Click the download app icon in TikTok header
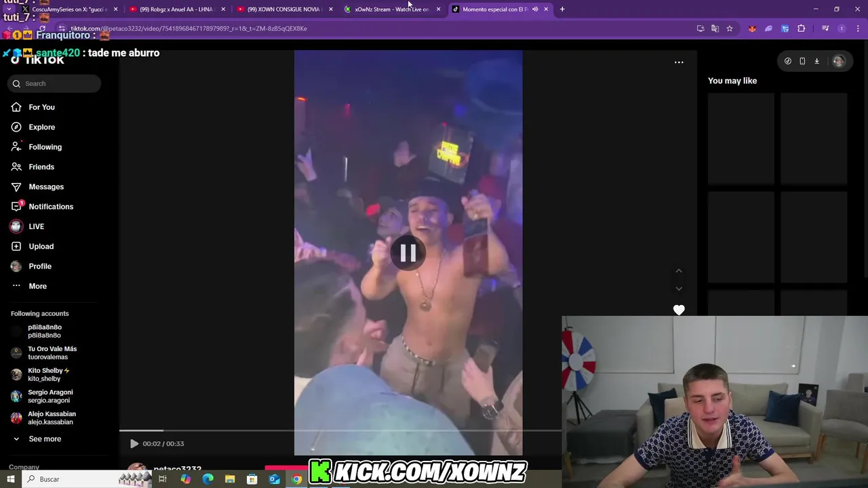Viewport: 868px width, 488px height. coord(816,61)
